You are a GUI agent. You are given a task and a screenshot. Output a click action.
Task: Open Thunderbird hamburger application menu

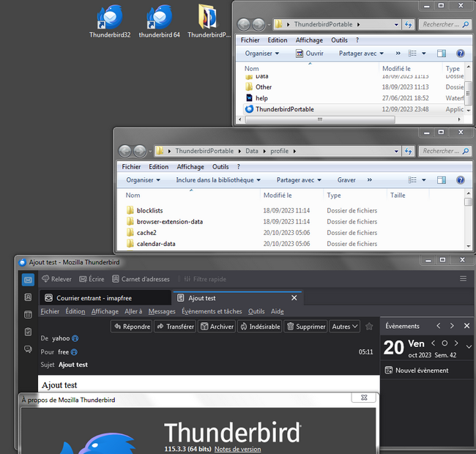point(463,278)
